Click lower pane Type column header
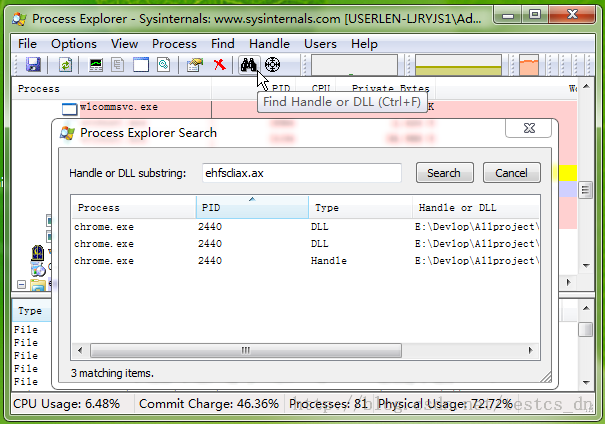605x424 pixels. click(x=30, y=311)
